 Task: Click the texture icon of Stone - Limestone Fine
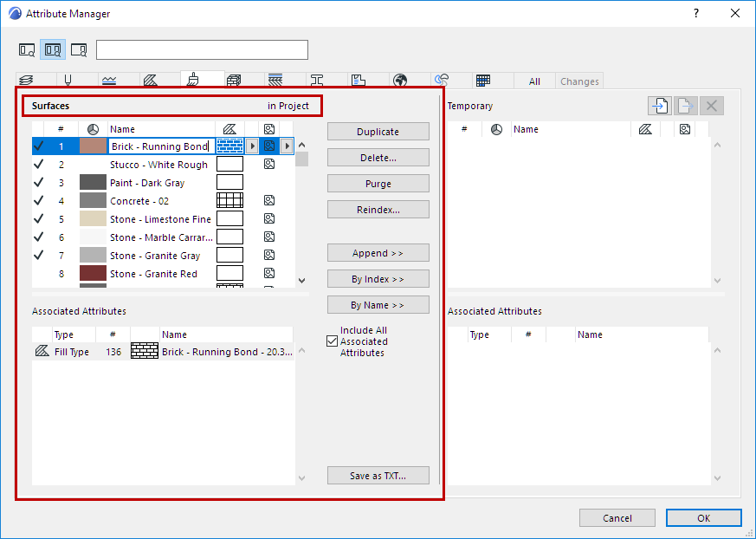coord(269,218)
